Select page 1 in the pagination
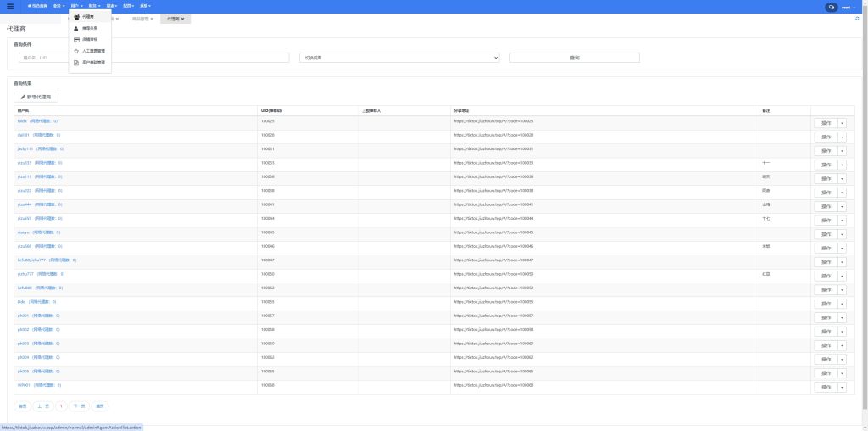The width and height of the screenshot is (868, 431). pyautogui.click(x=61, y=406)
